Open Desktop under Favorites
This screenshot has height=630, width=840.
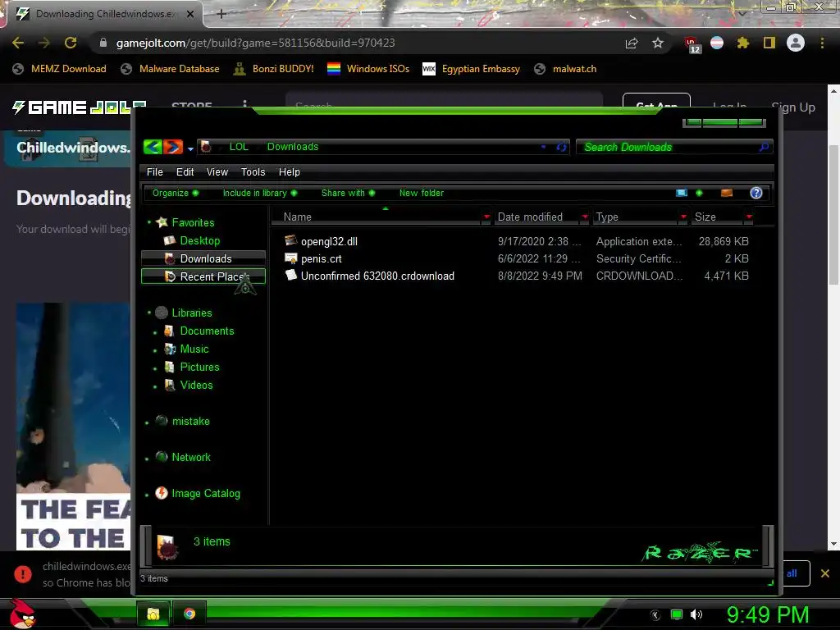click(200, 240)
